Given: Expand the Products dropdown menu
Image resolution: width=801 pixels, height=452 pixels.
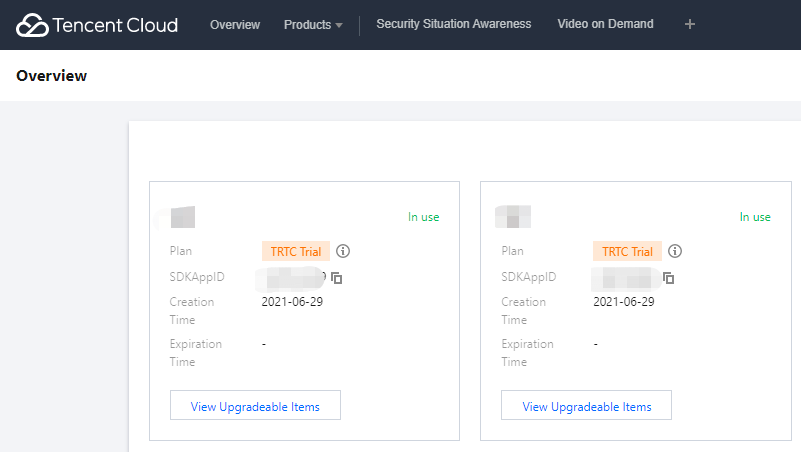Looking at the screenshot, I should (x=313, y=25).
